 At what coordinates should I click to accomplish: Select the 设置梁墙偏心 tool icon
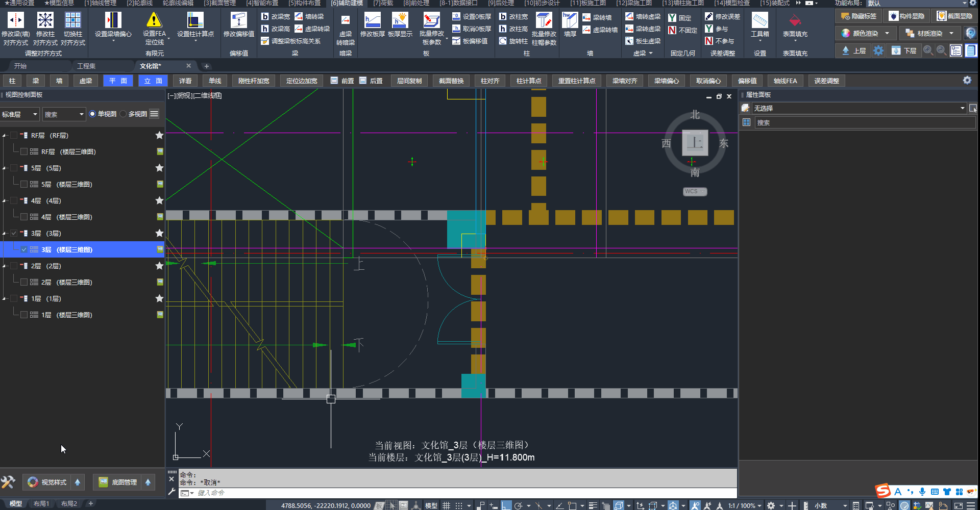[x=113, y=20]
